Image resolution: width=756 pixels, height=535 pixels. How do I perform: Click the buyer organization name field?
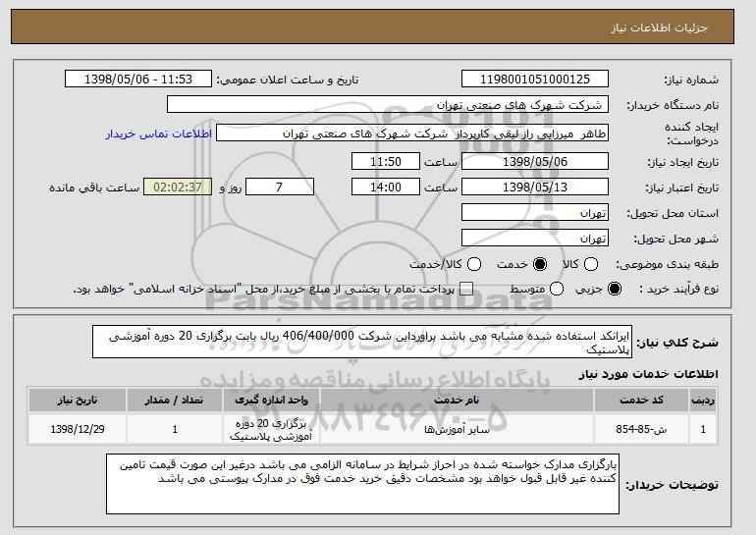388,105
